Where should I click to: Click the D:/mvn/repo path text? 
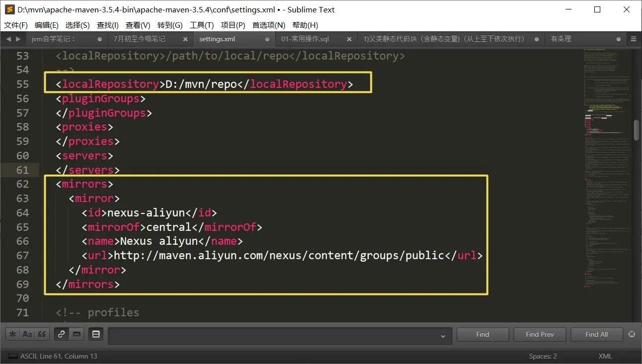[x=201, y=84]
